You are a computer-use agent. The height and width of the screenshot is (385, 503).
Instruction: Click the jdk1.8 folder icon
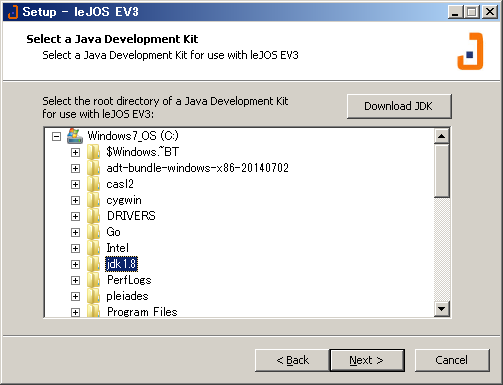(93, 264)
